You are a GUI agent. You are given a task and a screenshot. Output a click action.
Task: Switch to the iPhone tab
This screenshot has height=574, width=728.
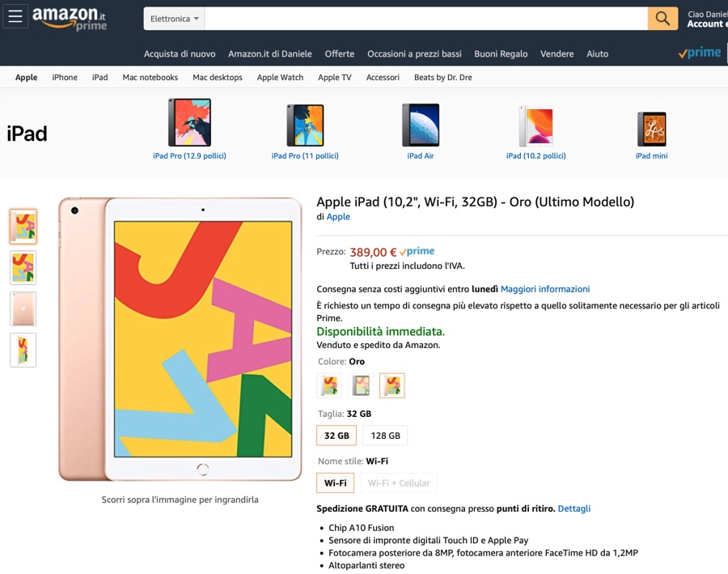pyautogui.click(x=64, y=77)
